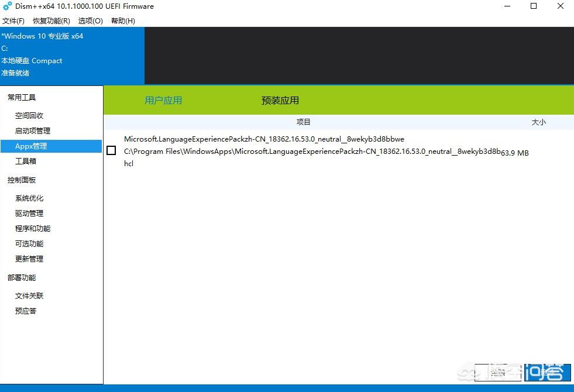Viewport: 574px width, 392px height.
Task: Click the hcl user entry text
Action: tap(129, 164)
